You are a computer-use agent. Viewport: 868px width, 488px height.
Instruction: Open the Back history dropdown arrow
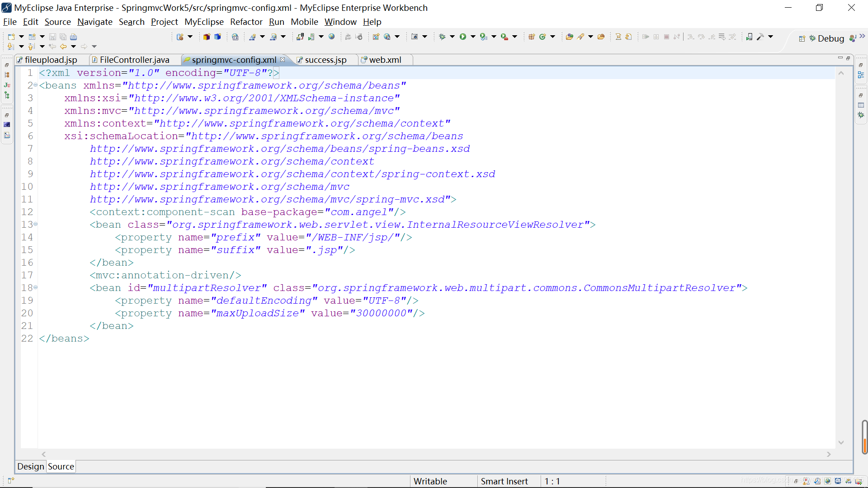tap(73, 46)
